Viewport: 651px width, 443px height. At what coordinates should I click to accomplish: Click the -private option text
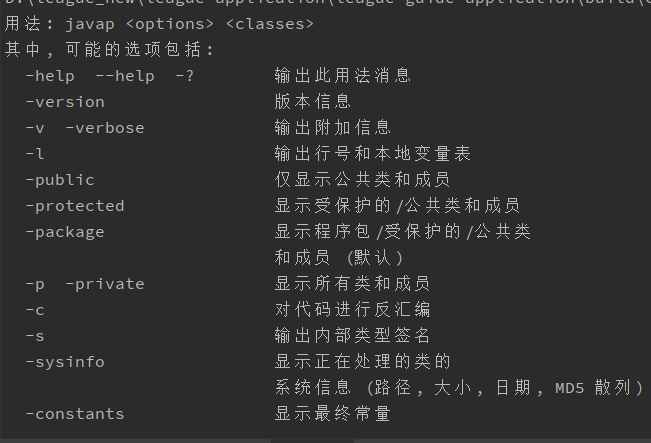tap(105, 284)
